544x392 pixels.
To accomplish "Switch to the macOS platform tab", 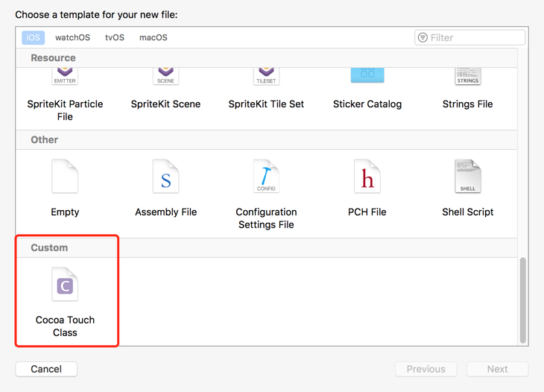I will (154, 37).
